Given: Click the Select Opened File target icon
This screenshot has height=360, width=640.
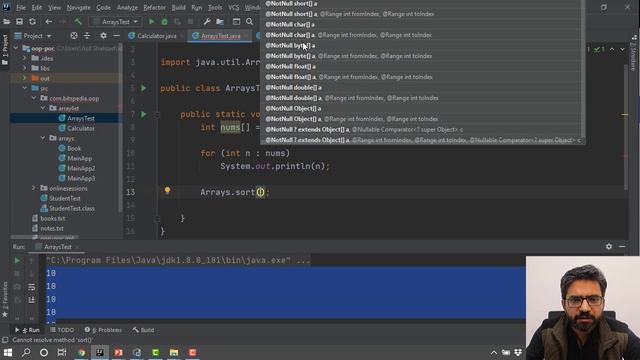Looking at the screenshot, I should (x=74, y=36).
